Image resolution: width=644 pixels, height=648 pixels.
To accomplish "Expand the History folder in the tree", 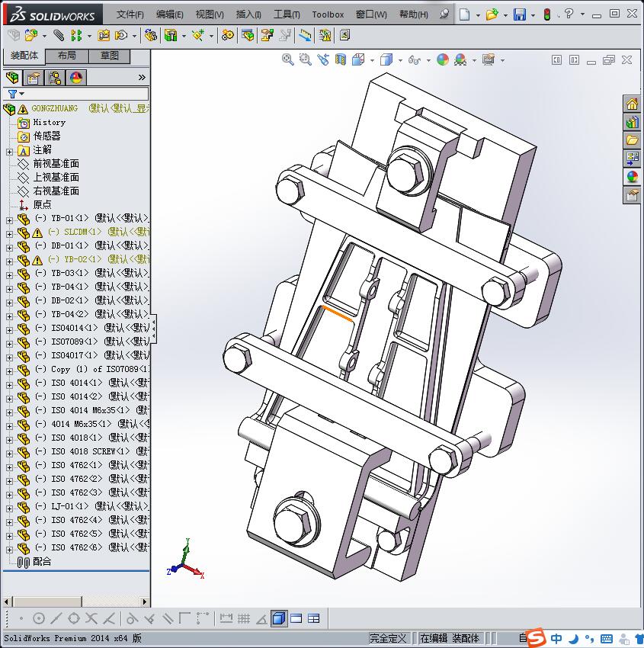I will pos(46,122).
